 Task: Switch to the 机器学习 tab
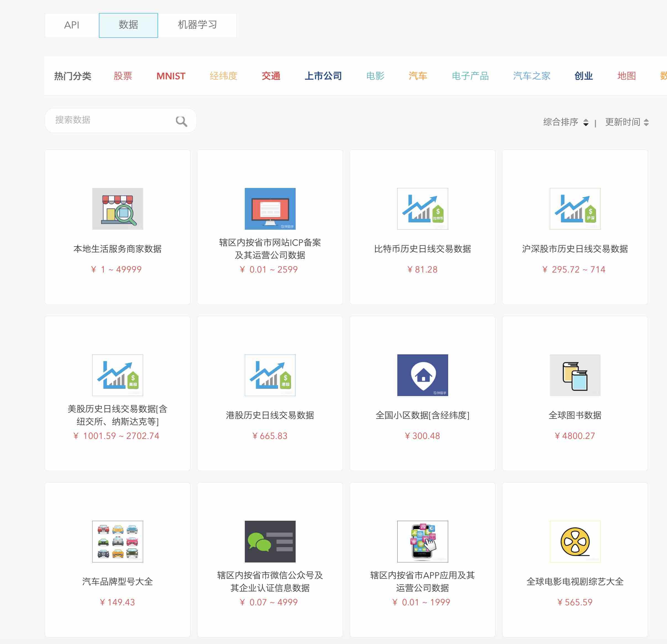(197, 25)
